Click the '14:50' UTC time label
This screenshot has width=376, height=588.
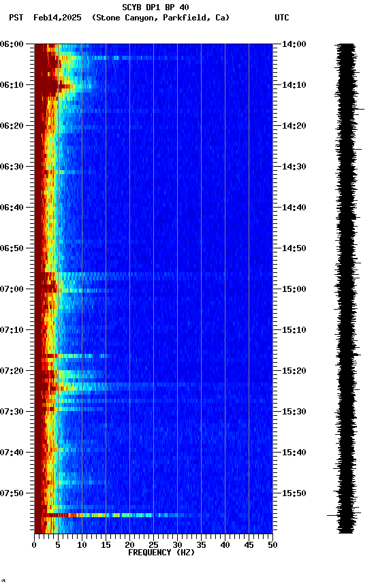[x=294, y=248]
